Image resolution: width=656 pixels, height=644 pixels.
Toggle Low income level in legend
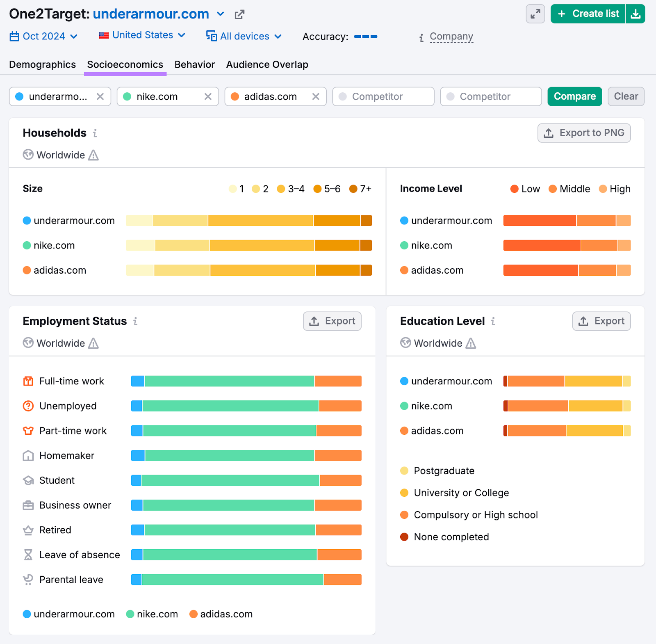click(x=525, y=189)
